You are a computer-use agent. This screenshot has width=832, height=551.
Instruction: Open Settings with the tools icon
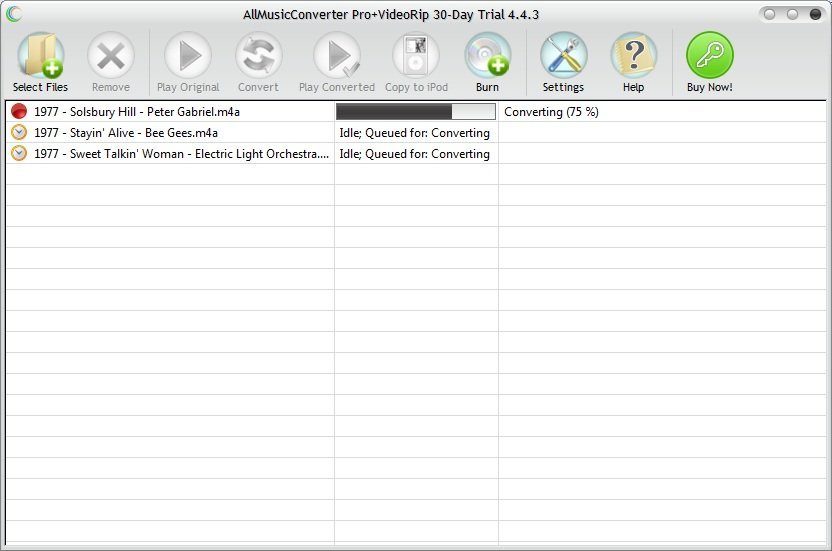[564, 55]
